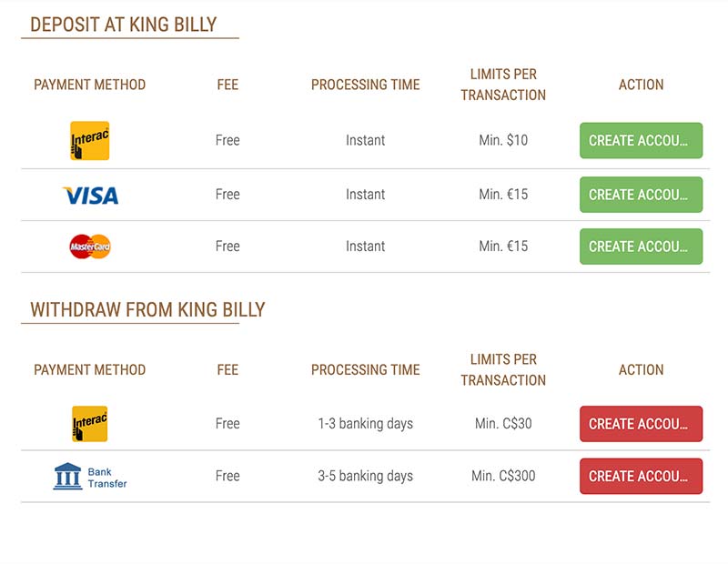This screenshot has height=564, width=728.
Task: Create account from MasterCard deposit row
Action: point(641,247)
